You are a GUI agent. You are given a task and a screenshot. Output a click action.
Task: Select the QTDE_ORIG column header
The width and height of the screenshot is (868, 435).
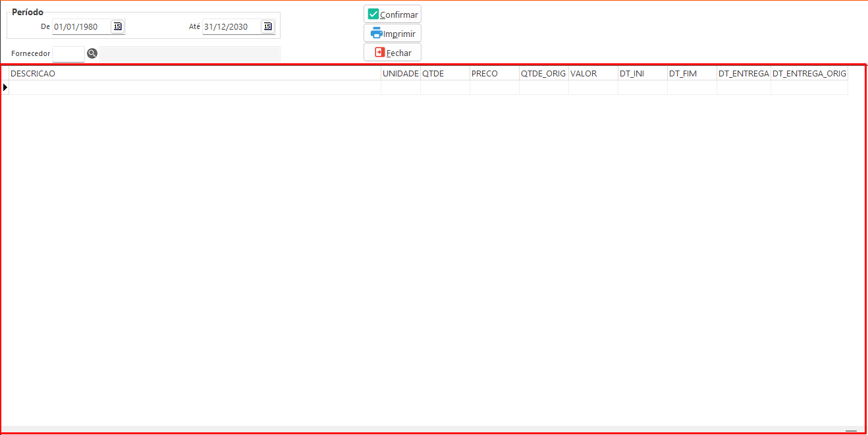click(543, 74)
